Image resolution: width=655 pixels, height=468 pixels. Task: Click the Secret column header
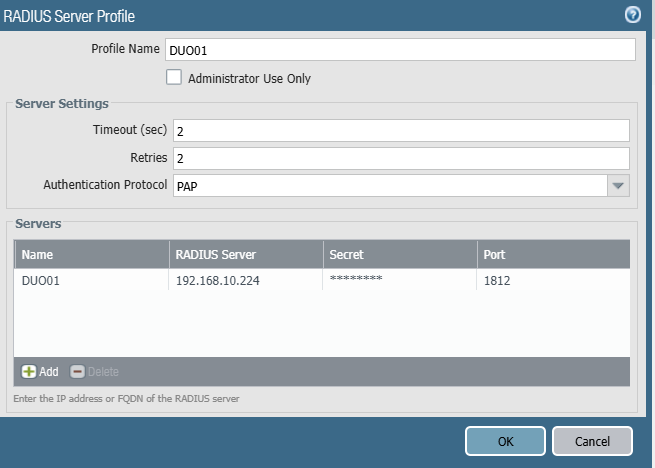point(400,254)
